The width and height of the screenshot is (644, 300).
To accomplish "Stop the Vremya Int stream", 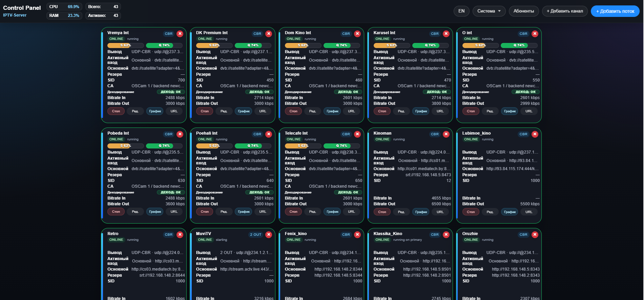I will click(x=116, y=111).
